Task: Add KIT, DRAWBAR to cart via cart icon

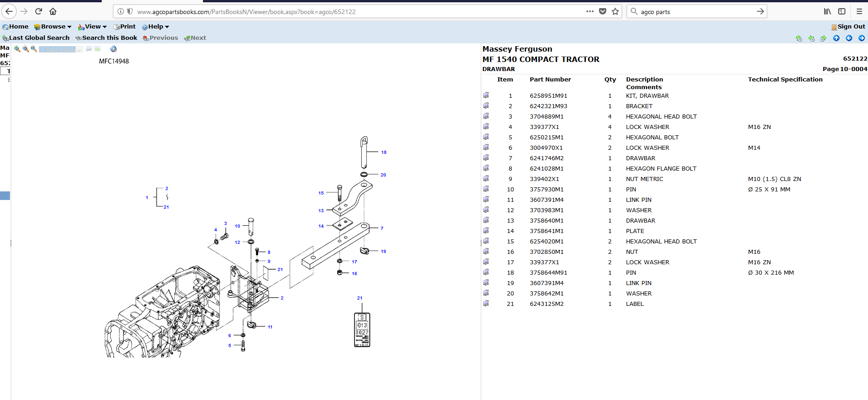Action: click(486, 95)
